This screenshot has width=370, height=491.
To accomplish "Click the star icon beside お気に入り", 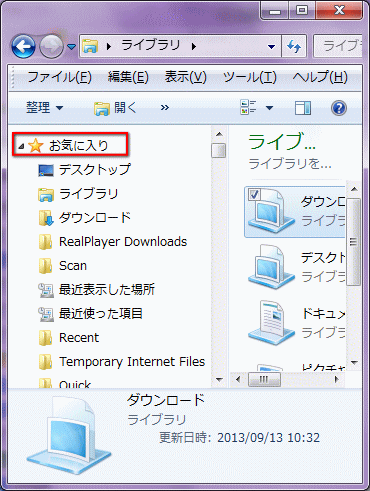I will pyautogui.click(x=36, y=145).
